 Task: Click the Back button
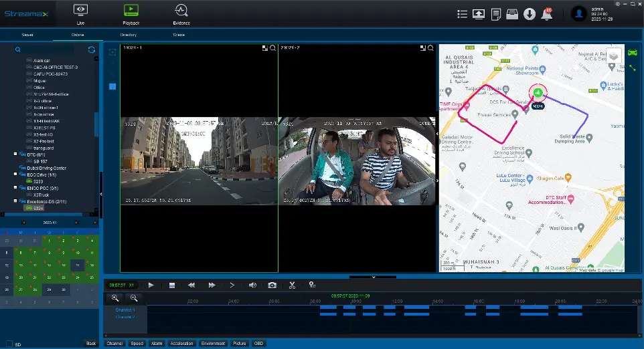(x=91, y=344)
